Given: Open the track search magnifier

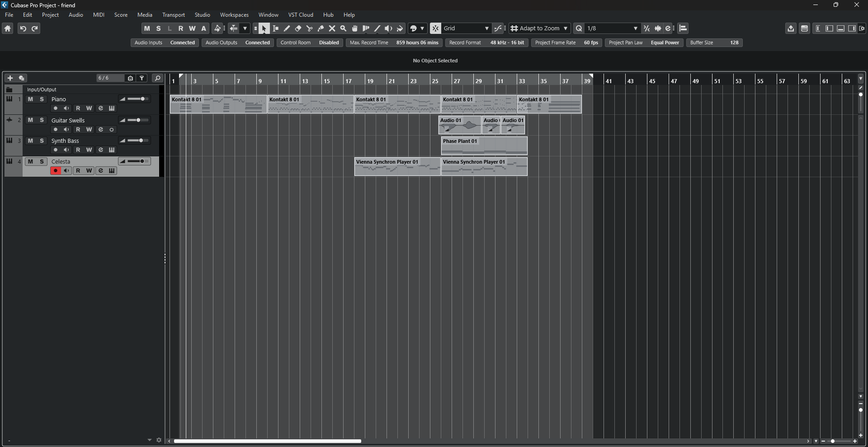Looking at the screenshot, I should click(157, 78).
